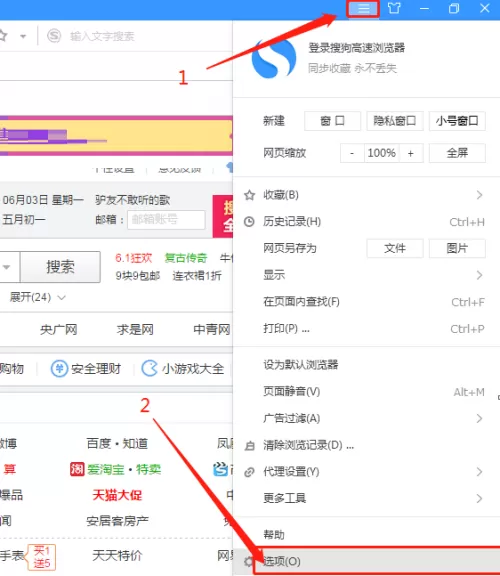Click the eraser icon beside 清除浏览记录
This screenshot has width=500, height=576.
coord(250,446)
